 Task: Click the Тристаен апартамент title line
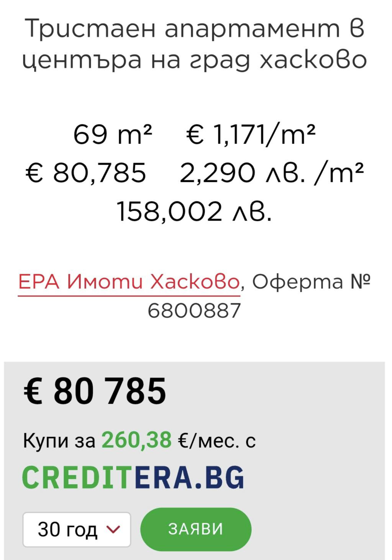[x=194, y=29]
